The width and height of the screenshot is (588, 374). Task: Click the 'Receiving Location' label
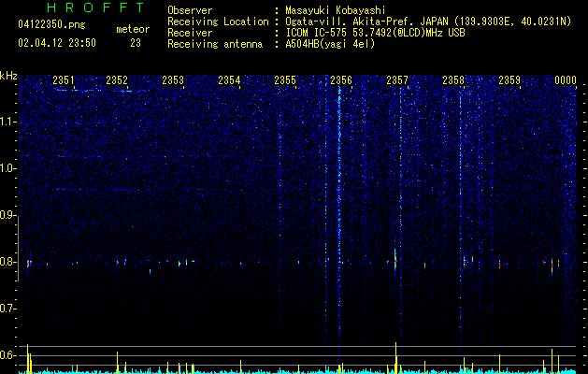[218, 22]
